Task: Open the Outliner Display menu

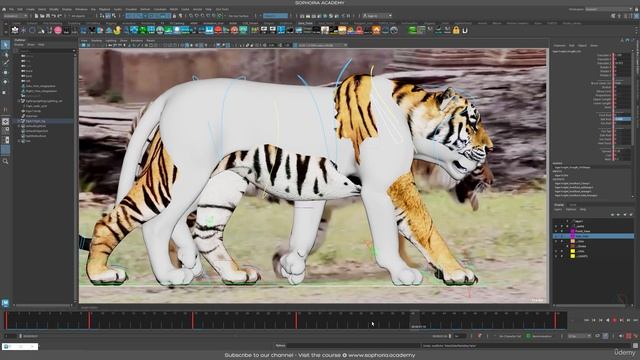Action: pos(19,44)
